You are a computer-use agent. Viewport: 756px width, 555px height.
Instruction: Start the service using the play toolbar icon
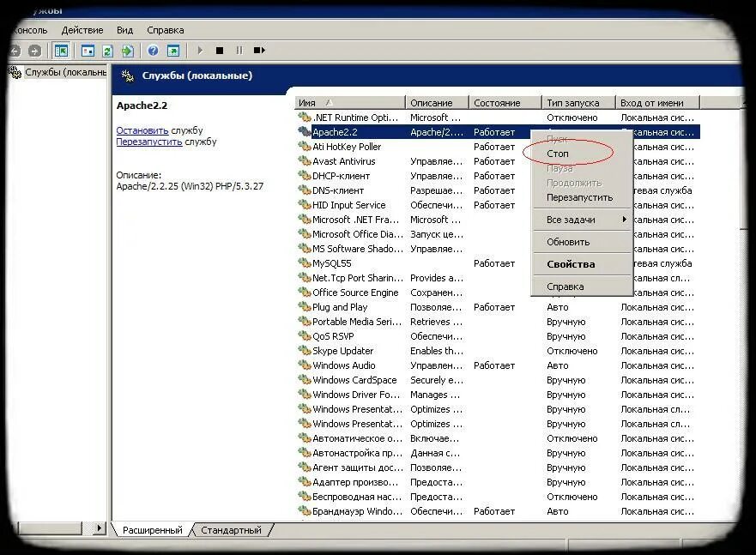201,50
